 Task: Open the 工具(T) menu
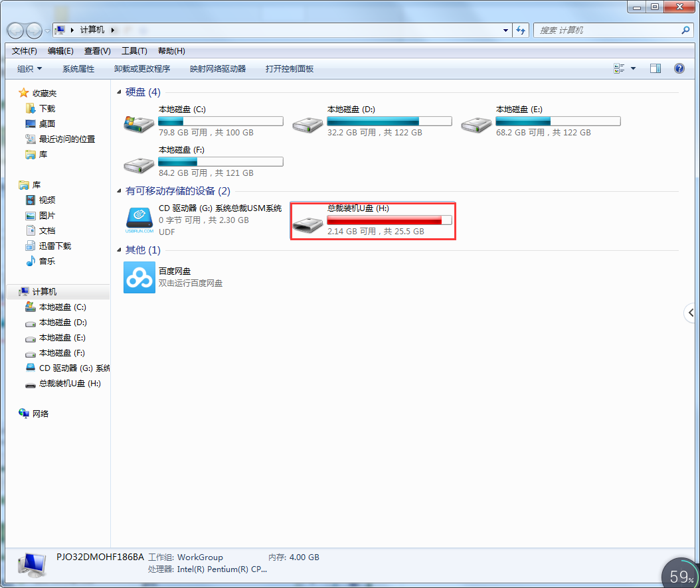[134, 51]
